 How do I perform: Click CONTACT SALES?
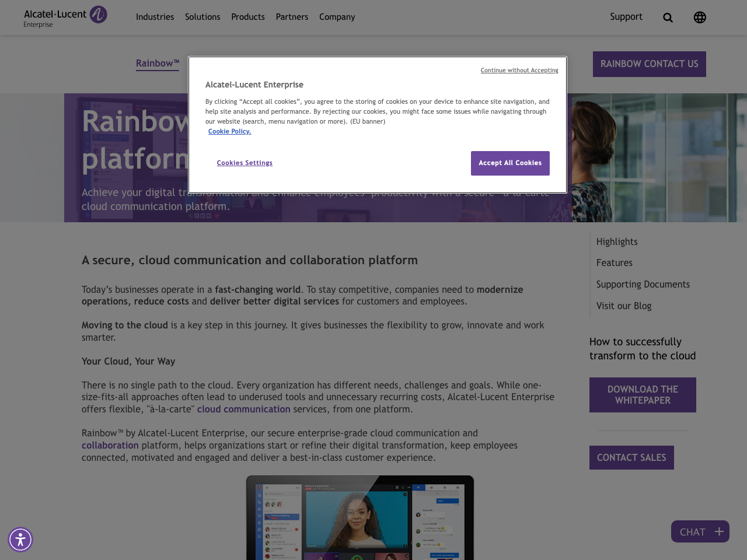[631, 457]
